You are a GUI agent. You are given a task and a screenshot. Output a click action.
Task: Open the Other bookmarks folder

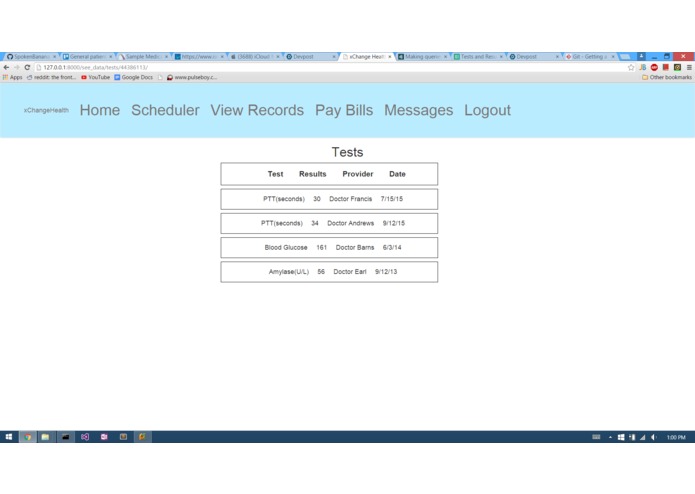click(667, 77)
